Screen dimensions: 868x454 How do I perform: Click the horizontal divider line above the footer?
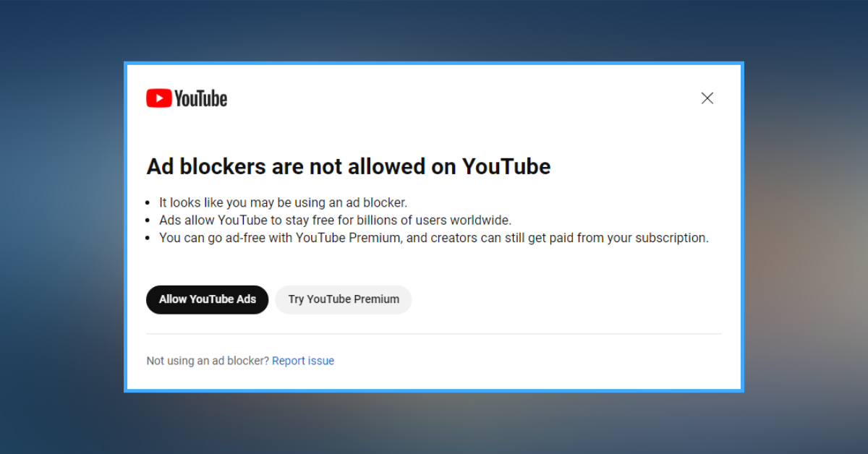(434, 334)
